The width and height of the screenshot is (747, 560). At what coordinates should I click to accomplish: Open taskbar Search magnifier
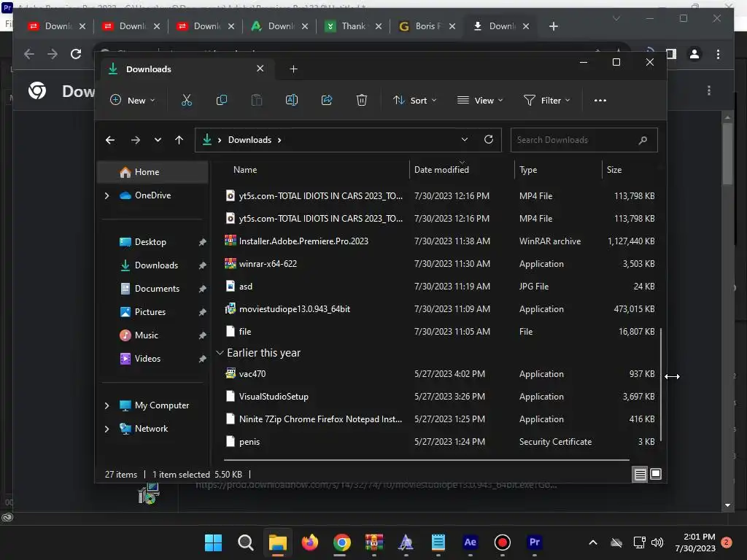pyautogui.click(x=246, y=542)
